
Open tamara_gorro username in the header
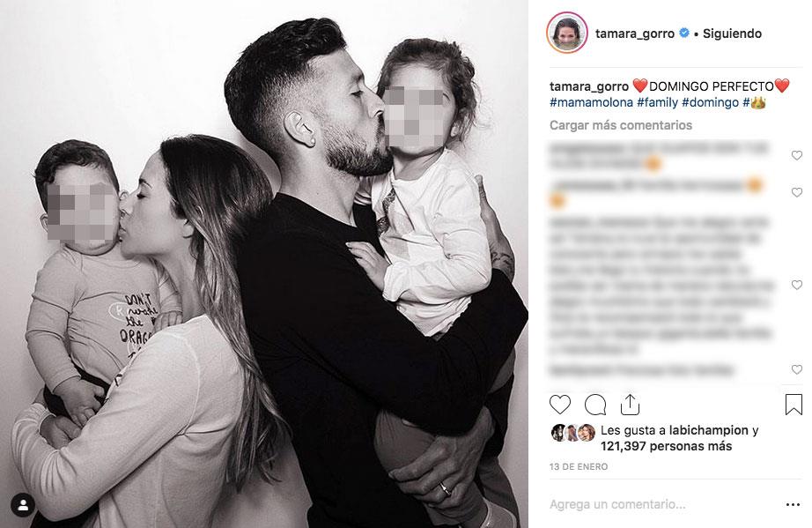pos(635,33)
